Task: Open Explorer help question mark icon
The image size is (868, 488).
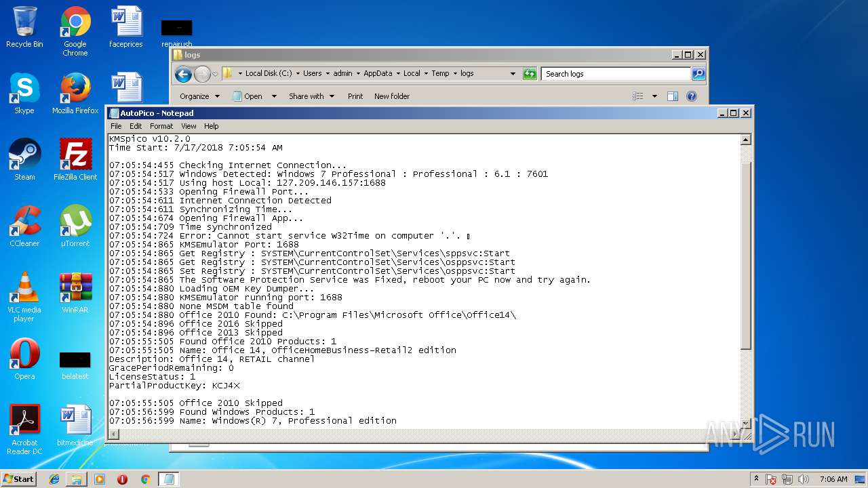Action: click(691, 96)
